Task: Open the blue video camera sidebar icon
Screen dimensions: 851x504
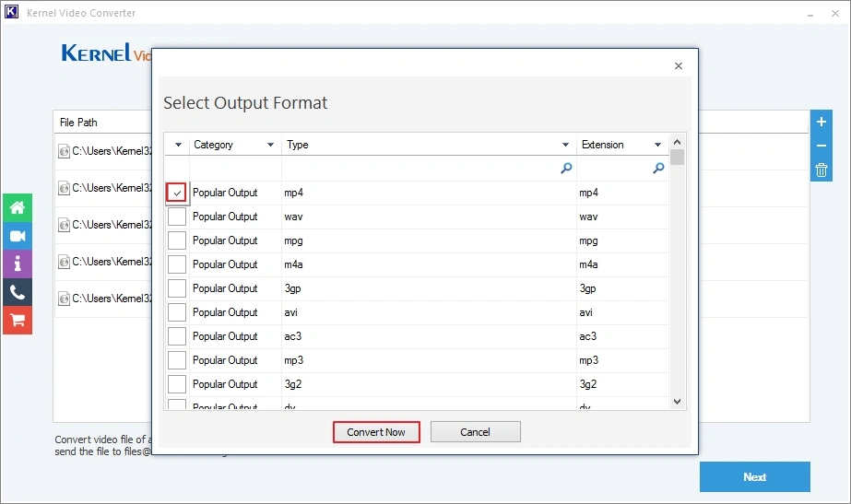Action: coord(18,236)
